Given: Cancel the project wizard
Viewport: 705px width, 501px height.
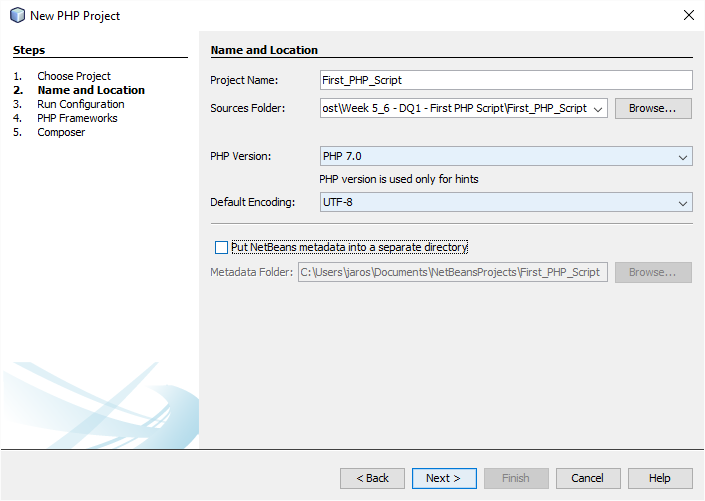Looking at the screenshot, I should point(588,478).
